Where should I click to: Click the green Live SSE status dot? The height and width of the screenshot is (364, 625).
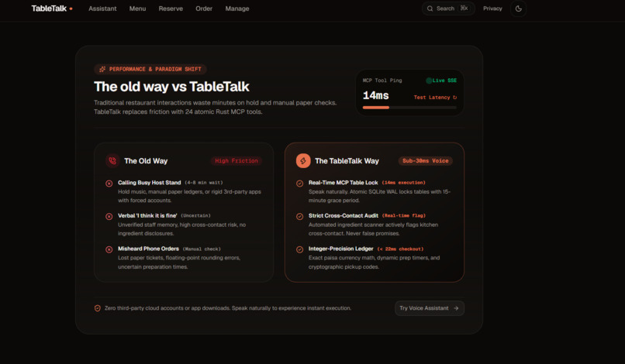click(x=429, y=81)
